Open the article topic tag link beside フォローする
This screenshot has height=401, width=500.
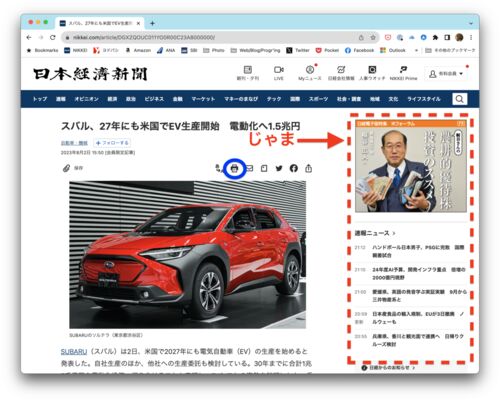tap(74, 143)
